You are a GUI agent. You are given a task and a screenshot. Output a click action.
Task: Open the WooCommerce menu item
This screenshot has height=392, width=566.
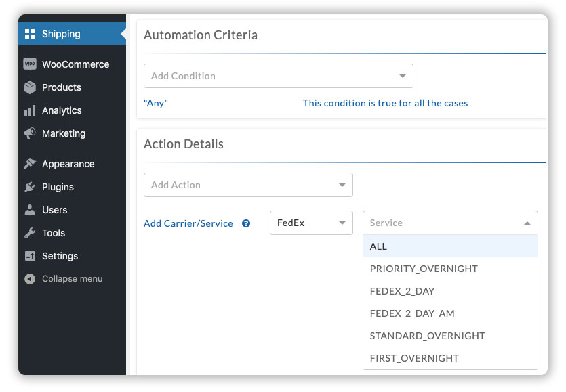coord(73,64)
